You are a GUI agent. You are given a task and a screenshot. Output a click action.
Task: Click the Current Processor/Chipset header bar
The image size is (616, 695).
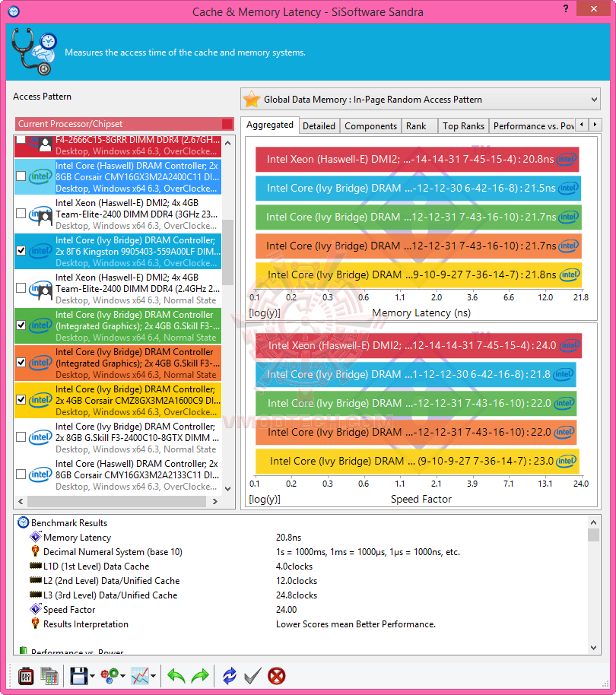[125, 124]
